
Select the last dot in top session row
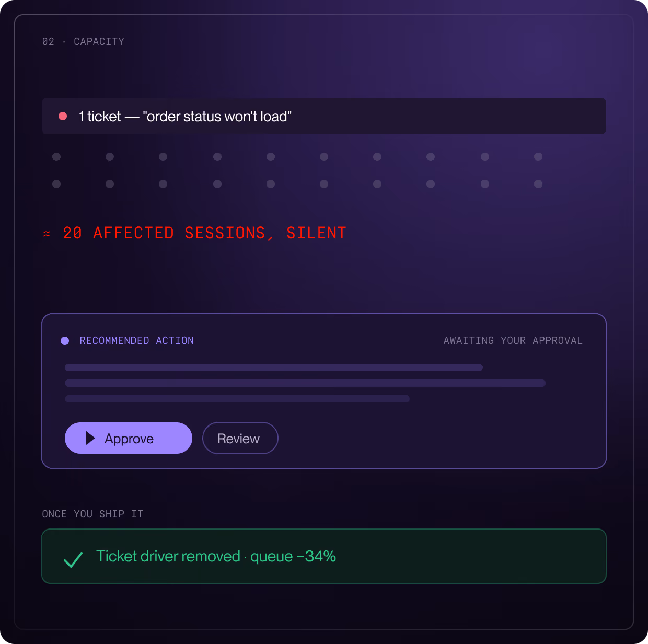(538, 157)
